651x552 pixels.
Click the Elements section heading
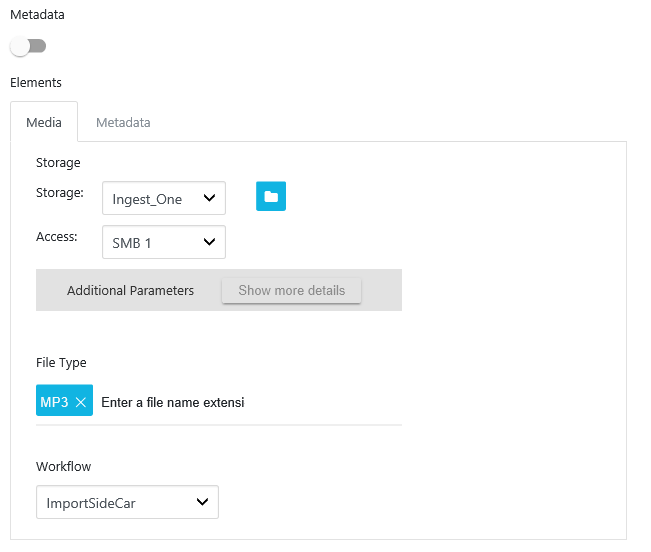36,83
